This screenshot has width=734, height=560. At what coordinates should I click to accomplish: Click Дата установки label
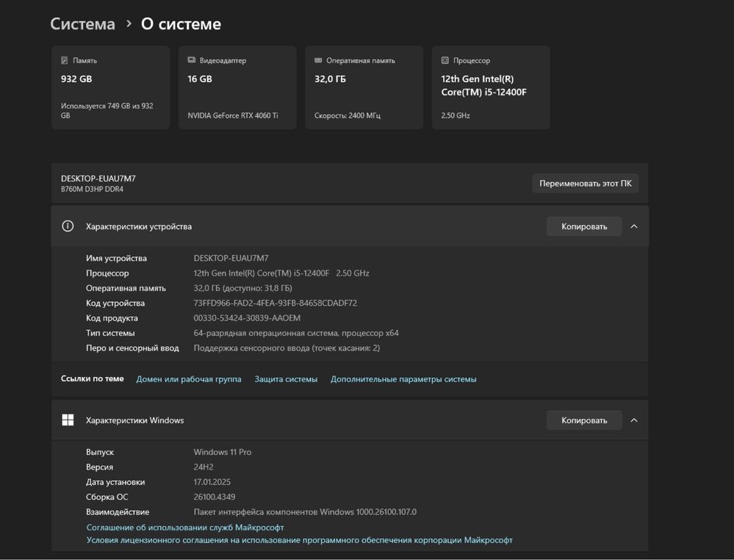pos(115,482)
